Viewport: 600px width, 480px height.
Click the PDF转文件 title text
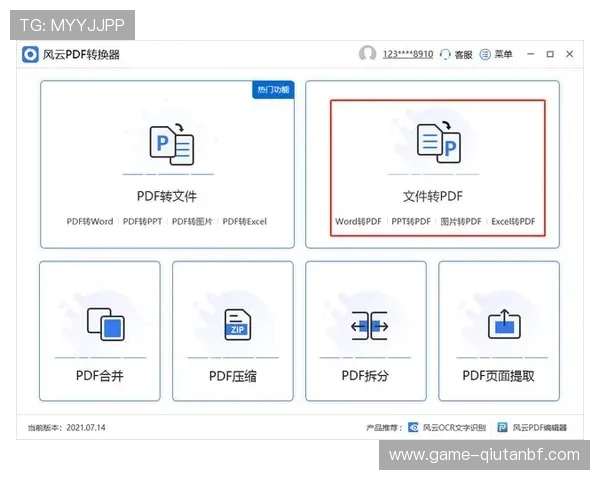pyautogui.click(x=167, y=196)
